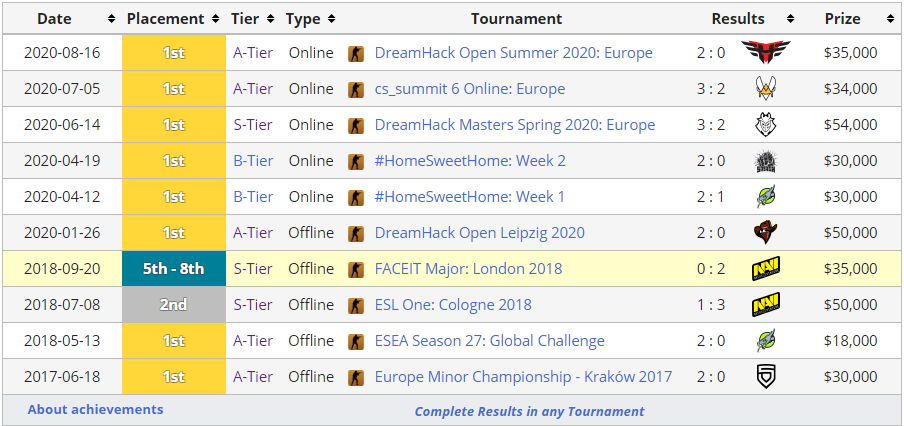Sort the table by Type column
Image resolution: width=904 pixels, height=426 pixels.
(x=310, y=18)
